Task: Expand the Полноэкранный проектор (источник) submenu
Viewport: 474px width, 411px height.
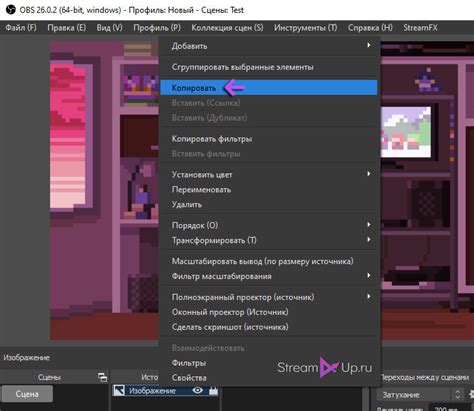Action: click(269, 297)
